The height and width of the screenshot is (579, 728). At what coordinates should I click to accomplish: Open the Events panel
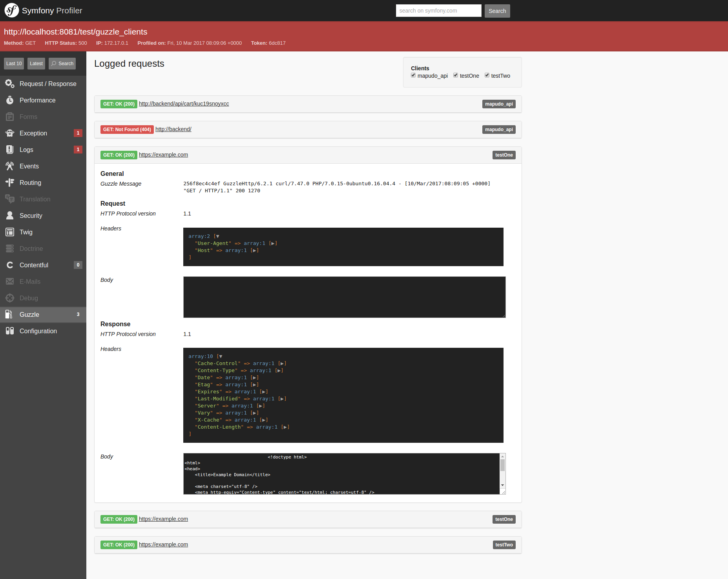coord(43,166)
